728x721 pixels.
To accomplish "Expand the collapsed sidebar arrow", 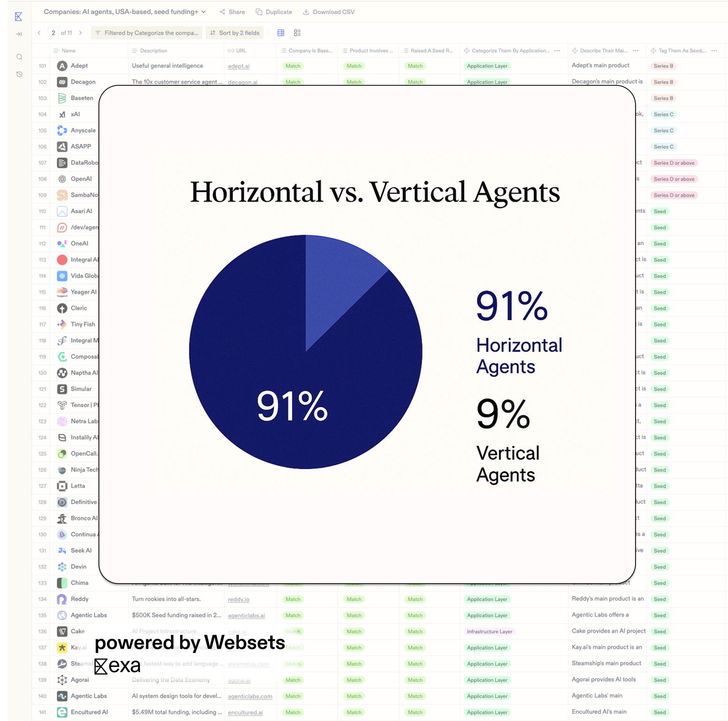I will pos(19,34).
